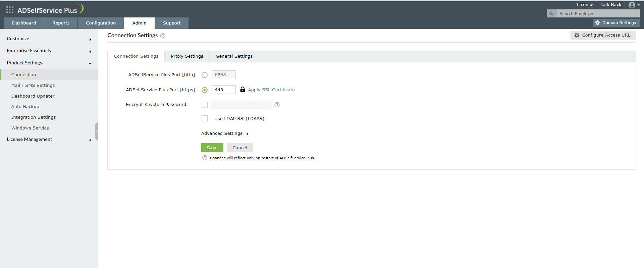Viewport: 644px width, 268px height.
Task: Click the Save button
Action: coord(212,148)
